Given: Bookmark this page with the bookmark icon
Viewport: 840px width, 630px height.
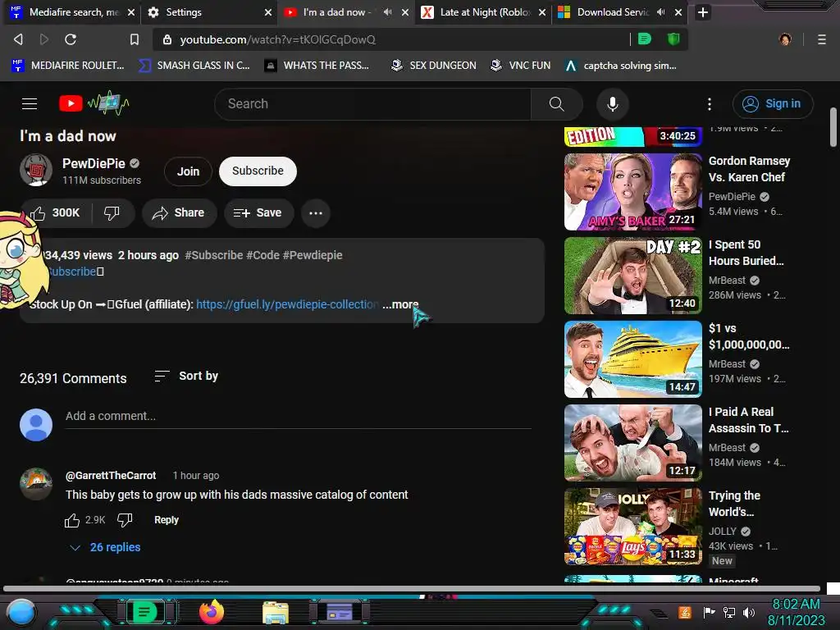Looking at the screenshot, I should click(x=135, y=39).
